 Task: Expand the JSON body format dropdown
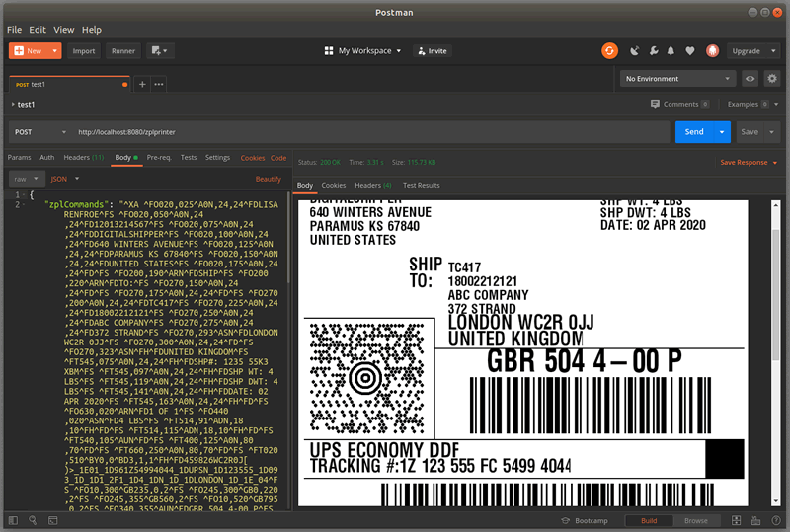pos(64,179)
